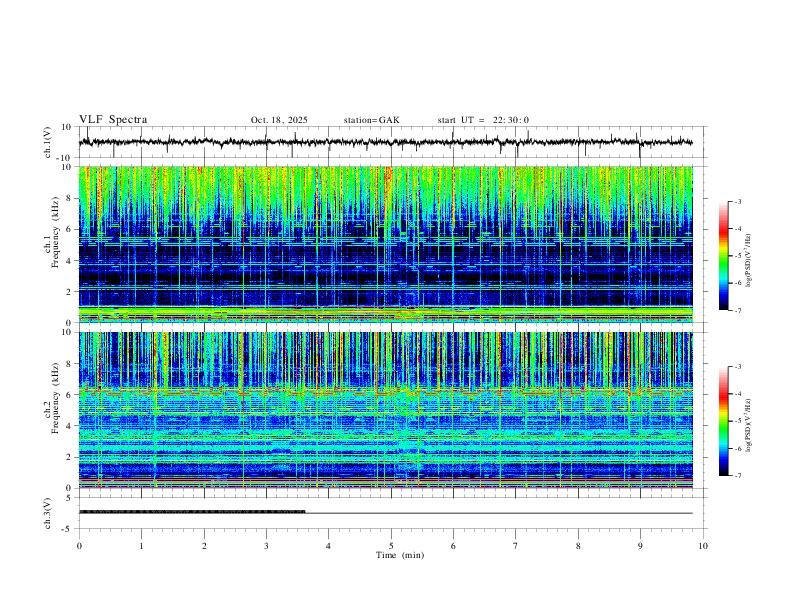792x612 pixels.
Task: Click the '-7' value on ch.2 colorbar
Action: pyautogui.click(x=737, y=476)
